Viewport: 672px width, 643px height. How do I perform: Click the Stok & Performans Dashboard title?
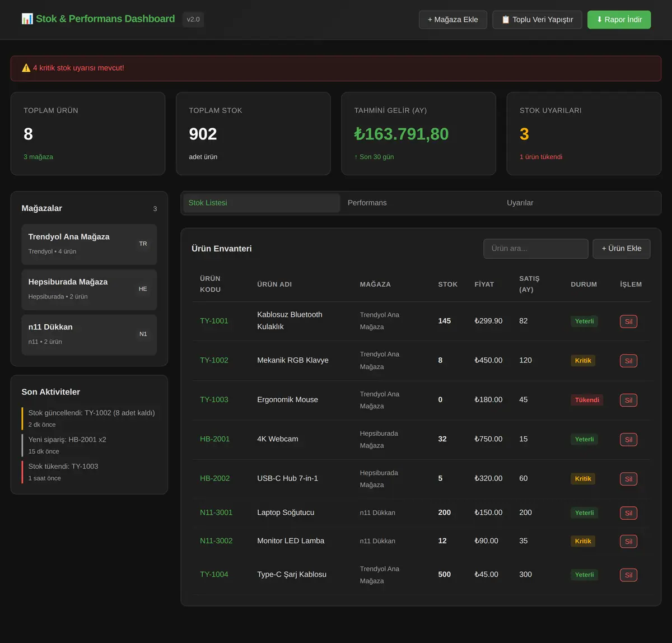click(105, 19)
